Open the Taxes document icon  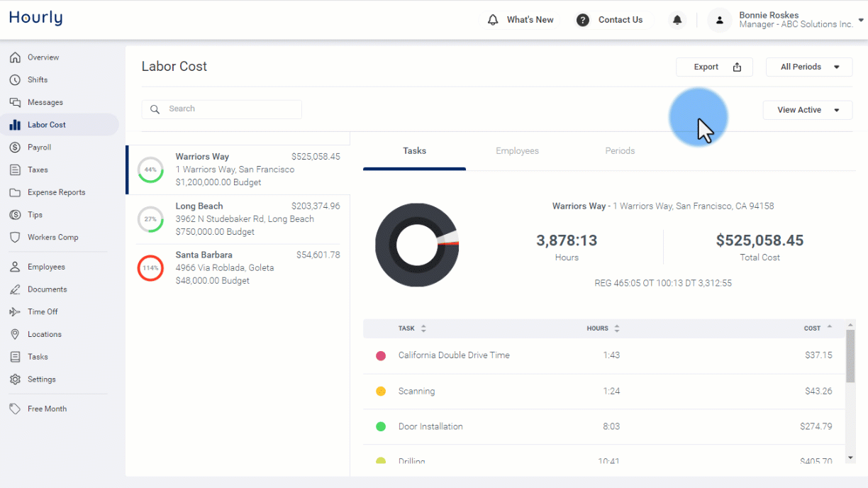[15, 170]
